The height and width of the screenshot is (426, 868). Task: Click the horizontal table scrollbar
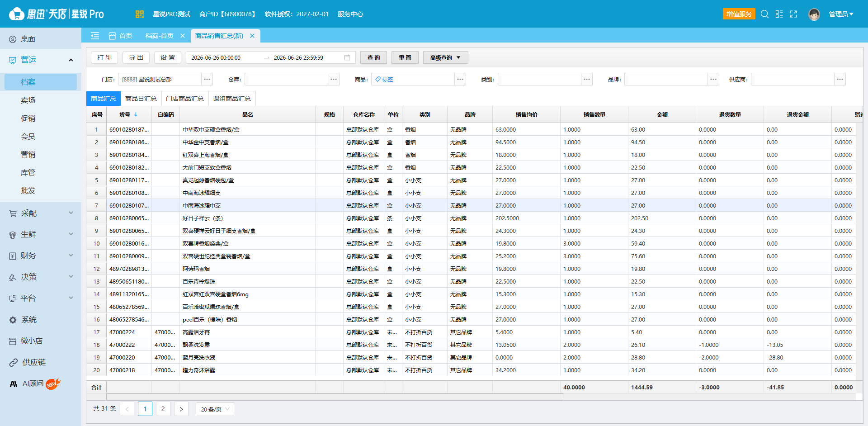click(335, 397)
